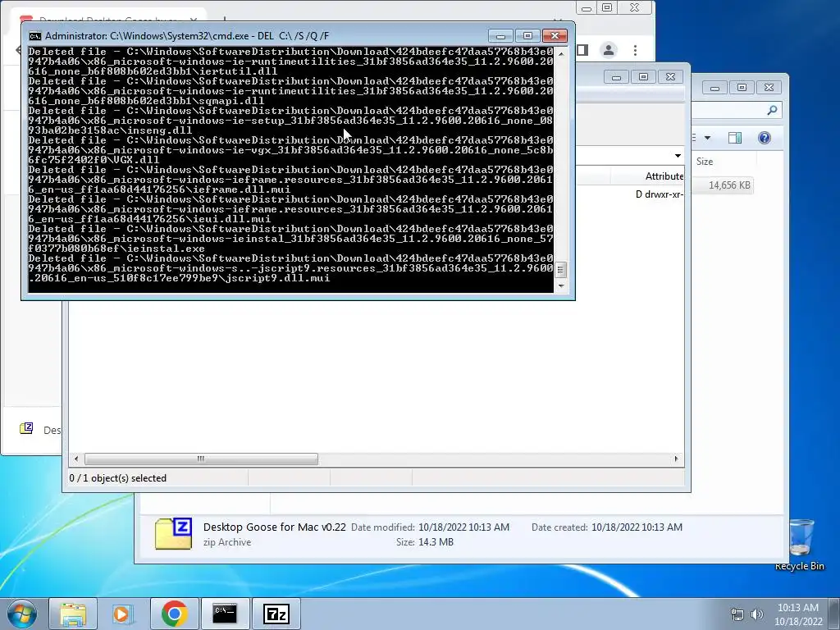Click the 0 / 1 object(s) selected status

coord(118,478)
